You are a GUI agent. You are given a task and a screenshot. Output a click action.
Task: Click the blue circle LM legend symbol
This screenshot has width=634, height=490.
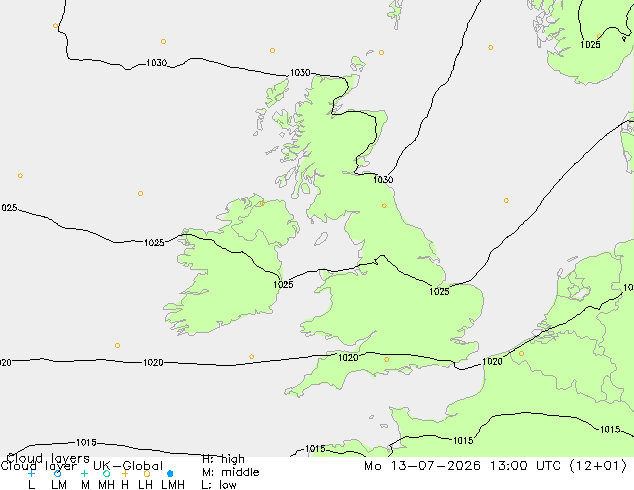coord(57,473)
